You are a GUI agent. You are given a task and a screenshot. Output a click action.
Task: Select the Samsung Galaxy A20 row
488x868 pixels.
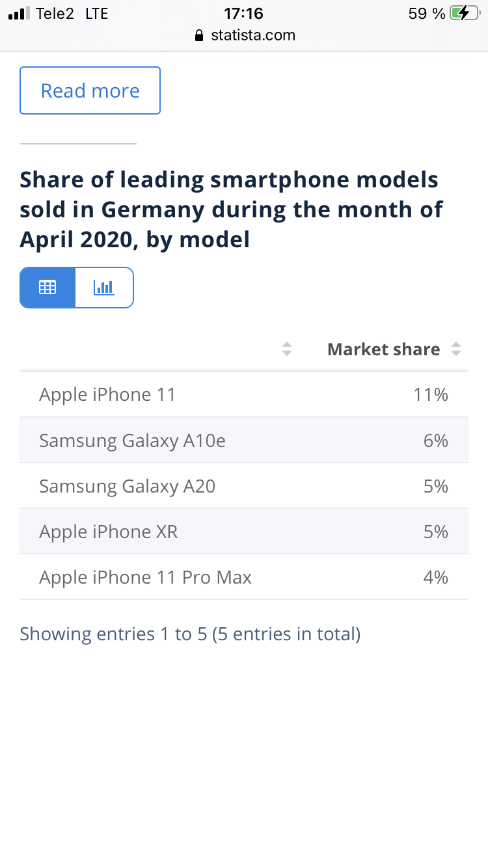coord(244,486)
